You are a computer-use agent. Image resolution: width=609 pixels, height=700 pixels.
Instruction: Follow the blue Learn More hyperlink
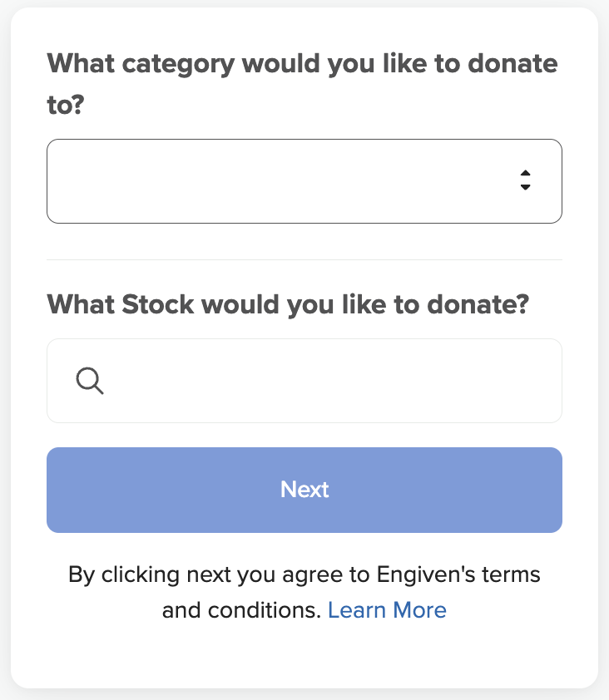[x=387, y=610]
